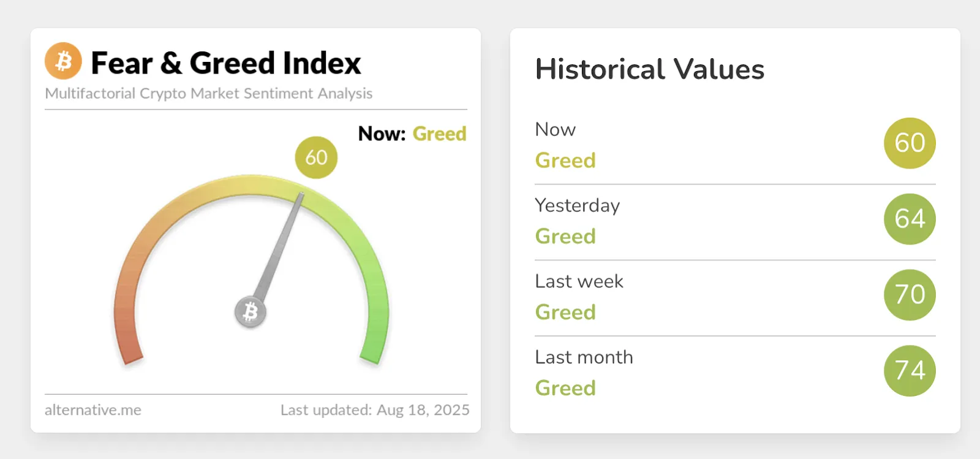The image size is (980, 459).
Task: Click the orange Bitcoin logo icon
Action: pyautogui.click(x=63, y=61)
